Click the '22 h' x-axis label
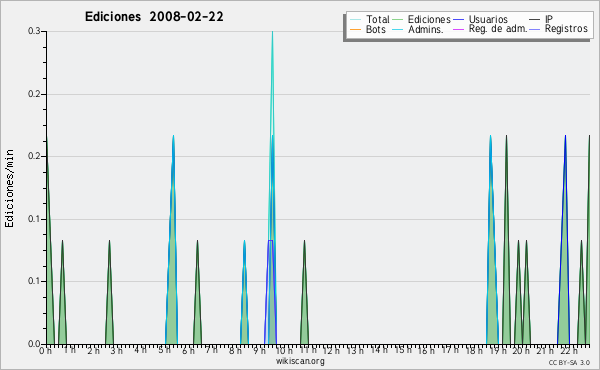The width and height of the screenshot is (600, 370). [x=569, y=351]
